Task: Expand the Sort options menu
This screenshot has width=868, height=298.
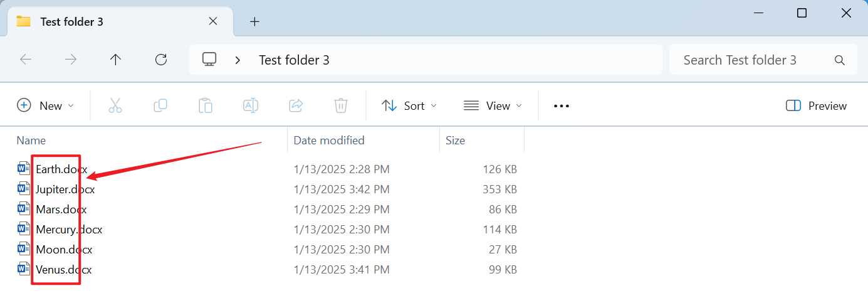Action: [x=409, y=105]
